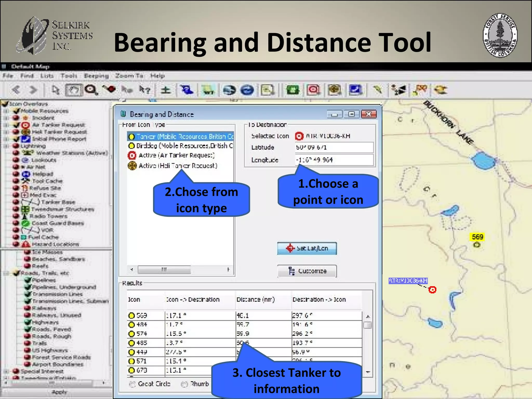Image resolution: width=532 pixels, height=399 pixels.
Task: Click the blue globe toolbar icon
Action: click(247, 90)
